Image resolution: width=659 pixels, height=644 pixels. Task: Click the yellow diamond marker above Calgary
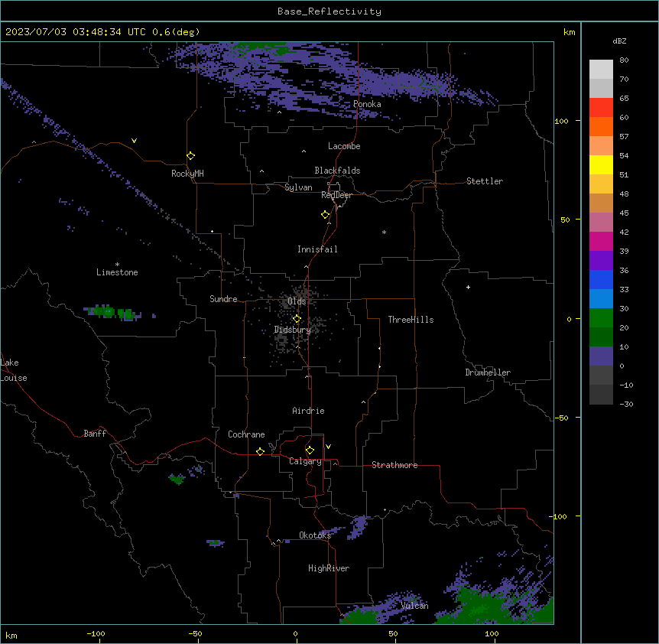click(310, 450)
